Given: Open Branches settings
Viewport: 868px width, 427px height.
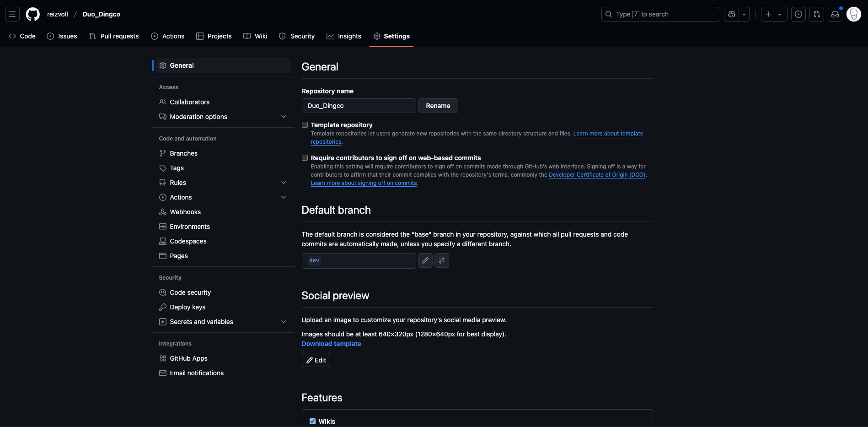Looking at the screenshot, I should click(223, 153).
